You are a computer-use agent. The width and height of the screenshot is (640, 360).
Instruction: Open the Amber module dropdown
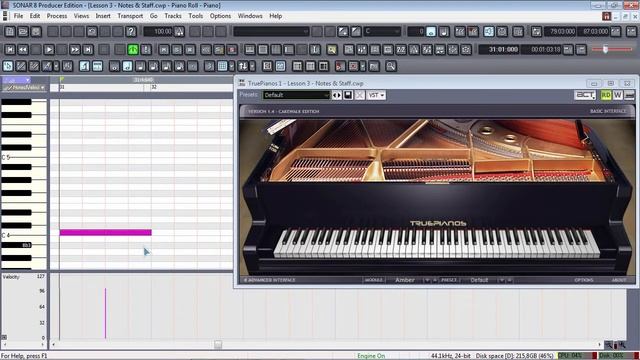427,280
